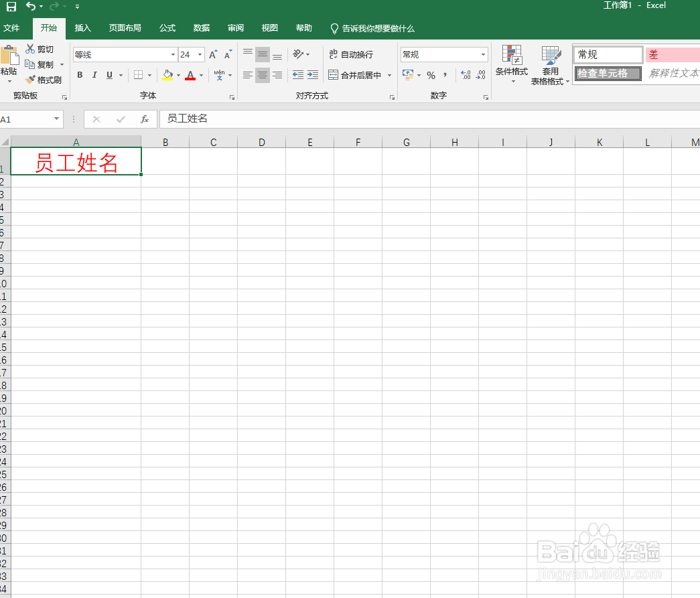Image resolution: width=700 pixels, height=598 pixels.
Task: Increase font size with large A
Action: click(214, 54)
